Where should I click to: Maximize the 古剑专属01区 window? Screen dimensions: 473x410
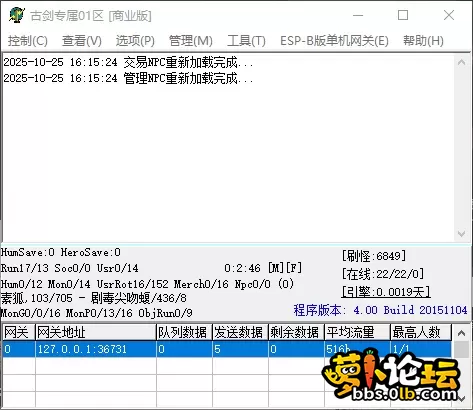[403, 15]
